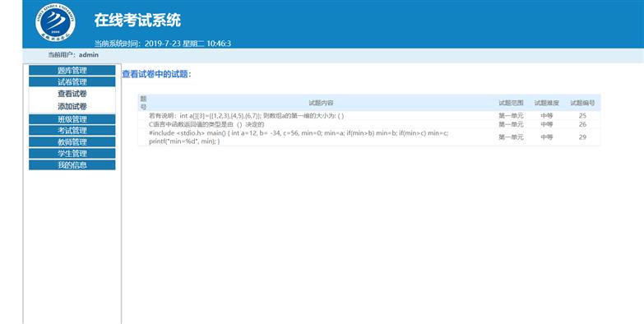Screen dimensions: 644x324
Task: Open the 班级管理 menu
Action: click(72, 119)
